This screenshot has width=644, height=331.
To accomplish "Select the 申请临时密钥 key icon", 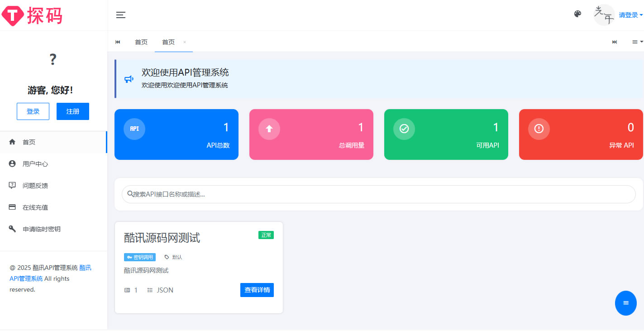I will [x=12, y=229].
